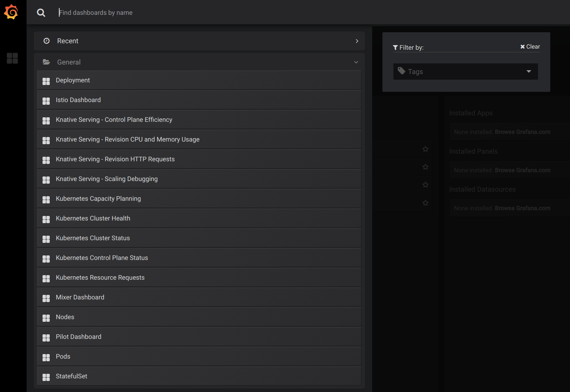Screen dimensions: 570x392
Task: Click the Grafana logo icon
Action: (x=11, y=12)
